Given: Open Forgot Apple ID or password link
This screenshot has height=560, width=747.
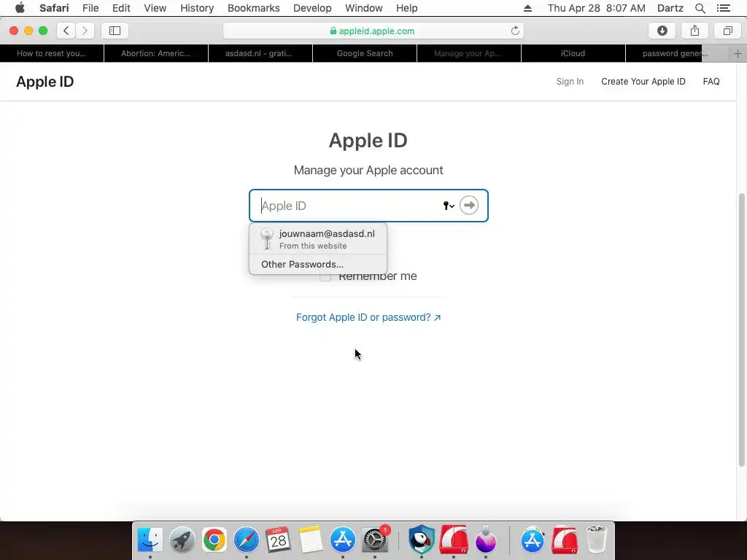Looking at the screenshot, I should click(368, 317).
